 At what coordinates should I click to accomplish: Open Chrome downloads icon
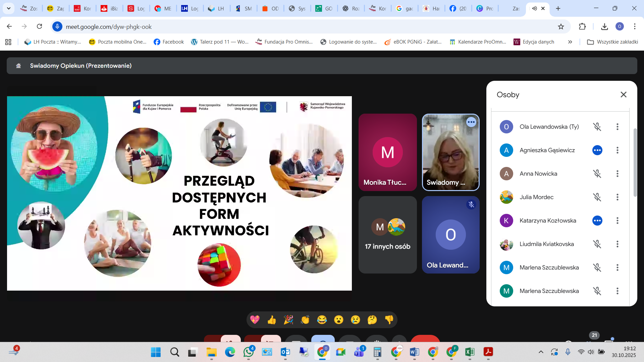pos(604,26)
